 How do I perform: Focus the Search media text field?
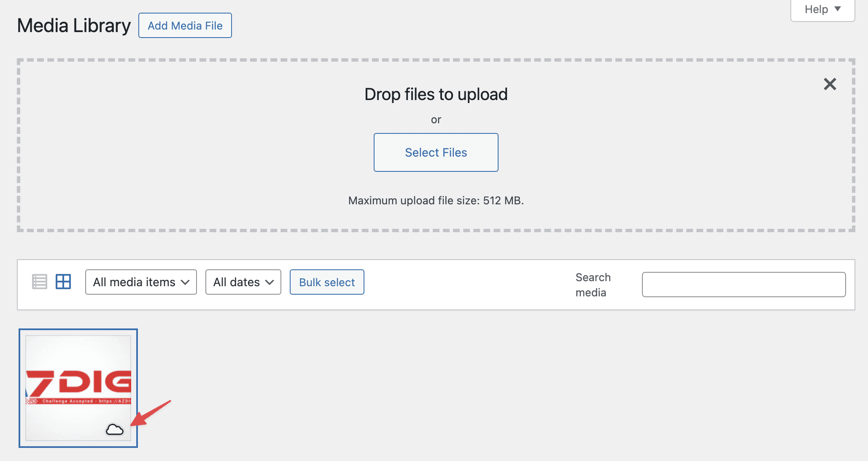743,285
